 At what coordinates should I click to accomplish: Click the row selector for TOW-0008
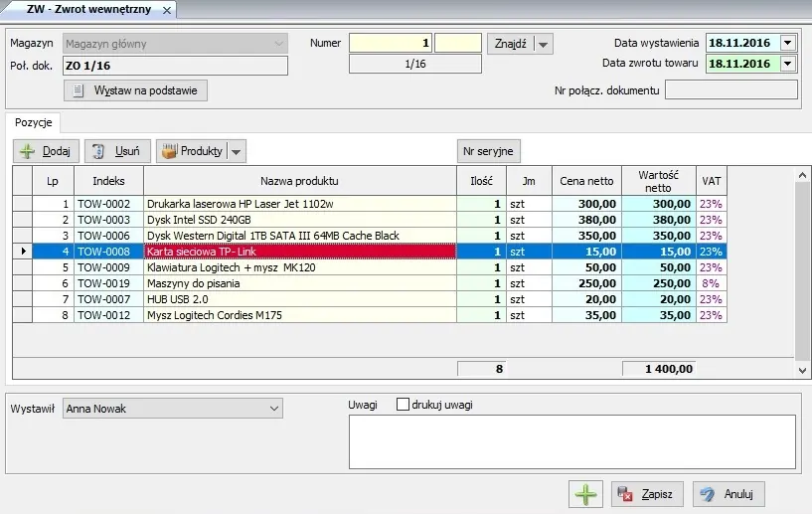click(x=23, y=252)
